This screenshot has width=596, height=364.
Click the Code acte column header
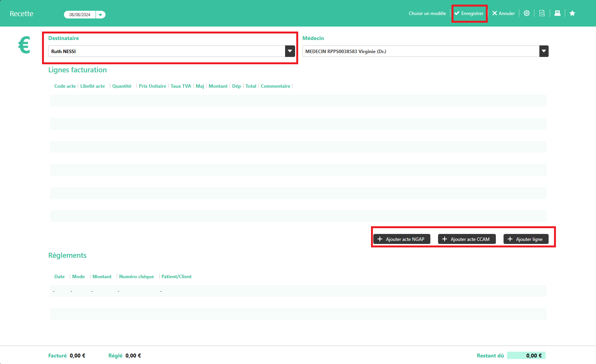coord(65,86)
